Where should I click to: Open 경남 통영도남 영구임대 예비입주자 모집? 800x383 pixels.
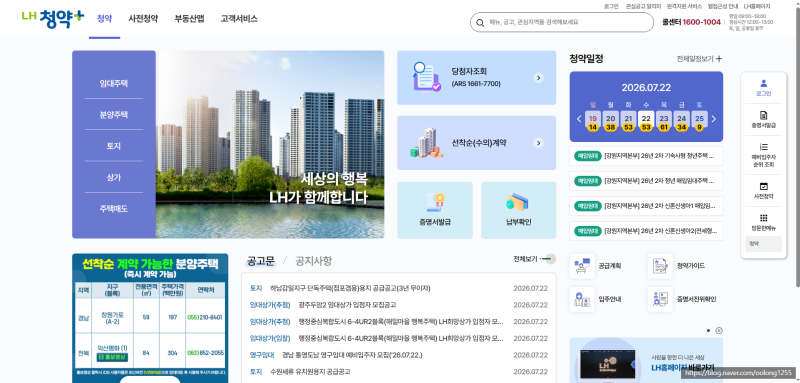click(x=352, y=355)
